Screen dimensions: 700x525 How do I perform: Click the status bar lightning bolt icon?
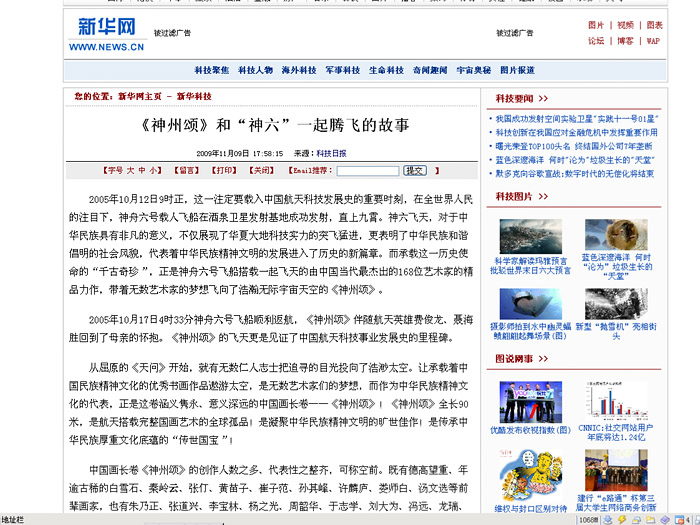(x=622, y=520)
